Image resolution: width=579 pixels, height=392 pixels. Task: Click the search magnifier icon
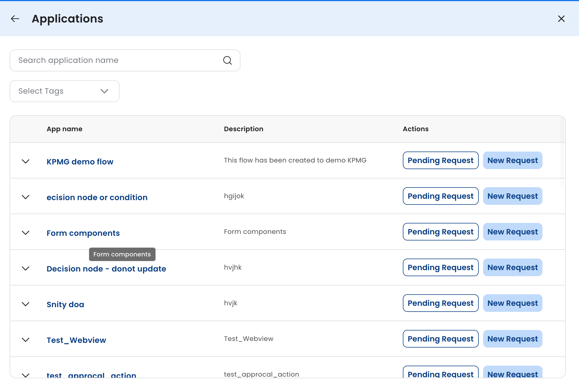[x=227, y=60]
